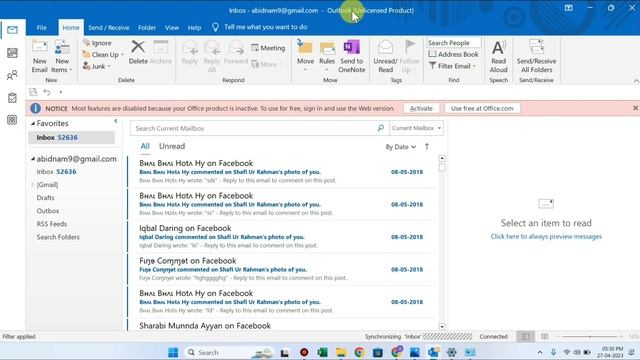Open the More respond options
640x360 pixels.
tap(267, 64)
